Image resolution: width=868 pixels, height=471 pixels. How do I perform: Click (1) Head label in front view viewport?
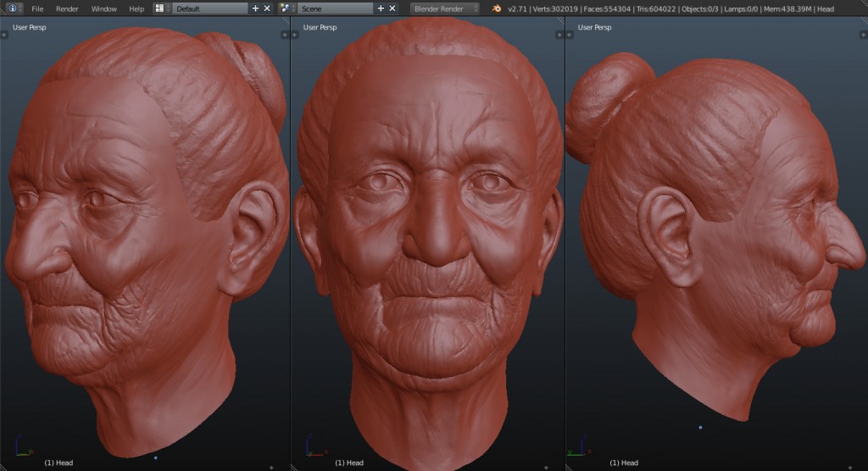[x=349, y=463]
